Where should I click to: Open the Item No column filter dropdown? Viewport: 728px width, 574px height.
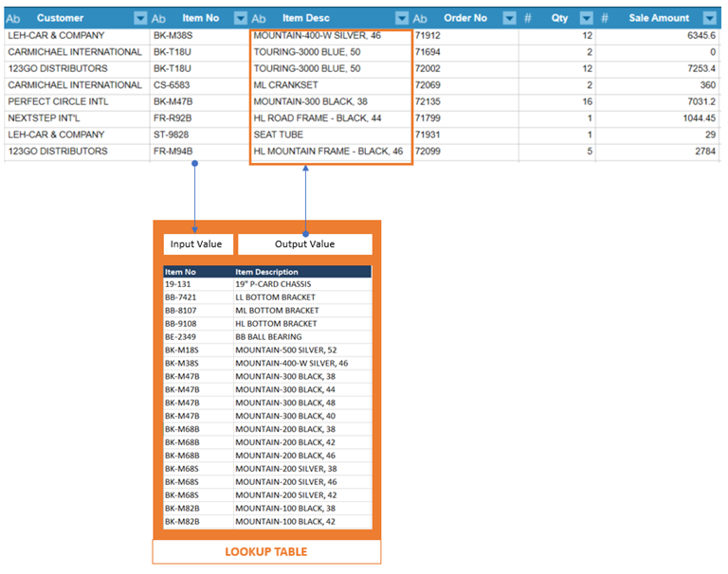241,18
